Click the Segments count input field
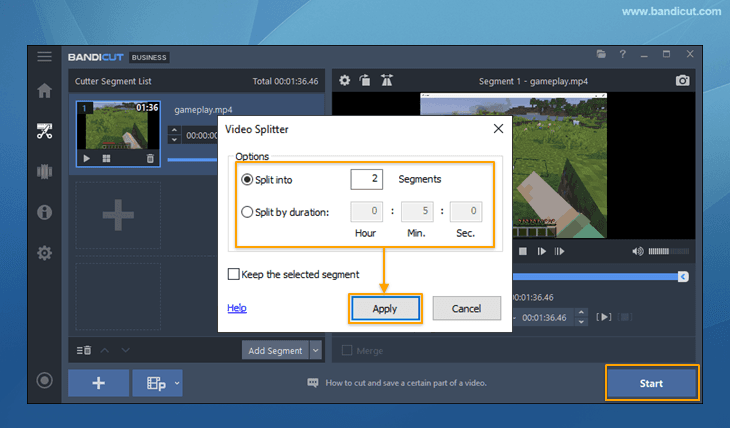730x428 pixels. click(x=366, y=179)
